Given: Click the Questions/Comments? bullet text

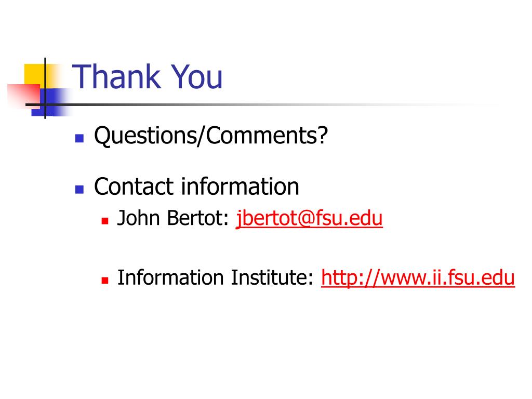Looking at the screenshot, I should pos(211,136).
